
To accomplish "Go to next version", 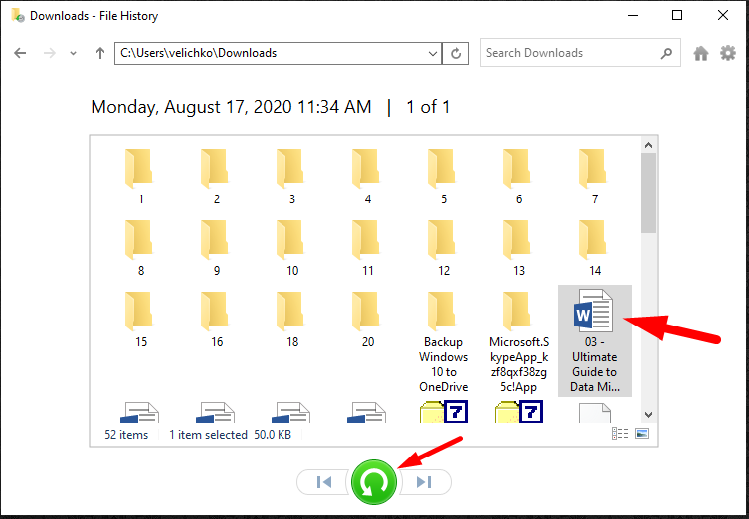I will click(424, 482).
